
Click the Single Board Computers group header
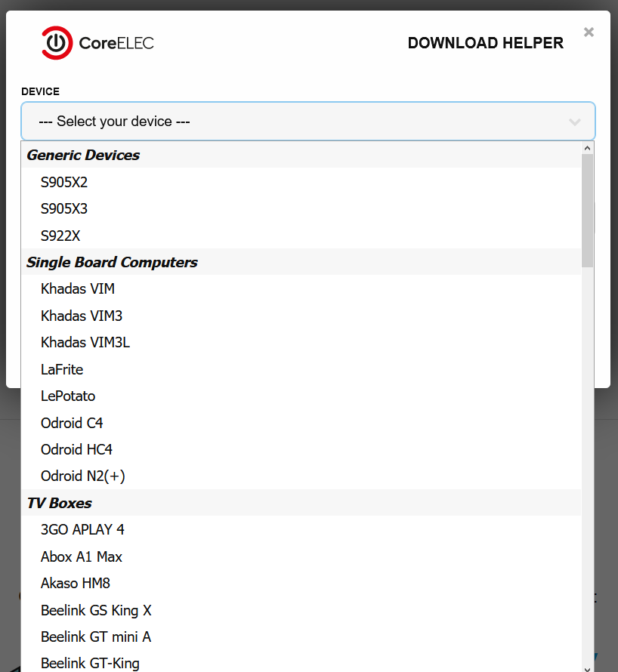pyautogui.click(x=301, y=262)
